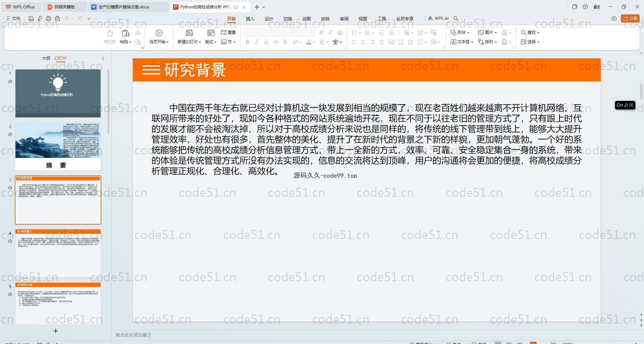
Task: Click the Find (查找) button
Action: [530, 33]
